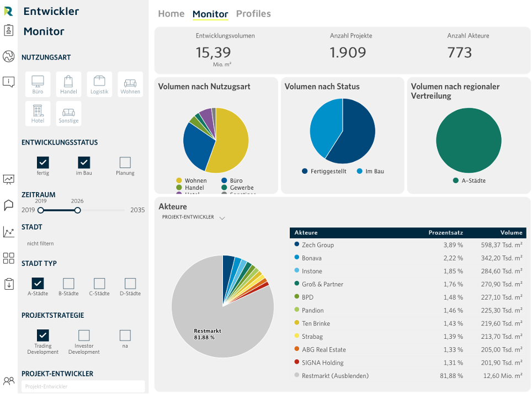The width and height of the screenshot is (532, 394).
Task: Open the globe sidebar icon
Action: click(x=8, y=56)
